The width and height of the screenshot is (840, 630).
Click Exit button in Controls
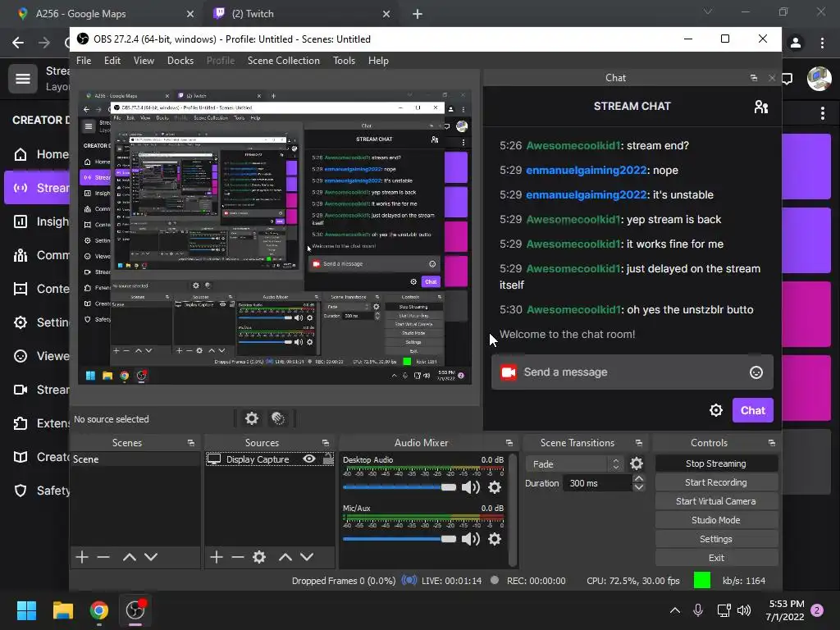(716, 558)
